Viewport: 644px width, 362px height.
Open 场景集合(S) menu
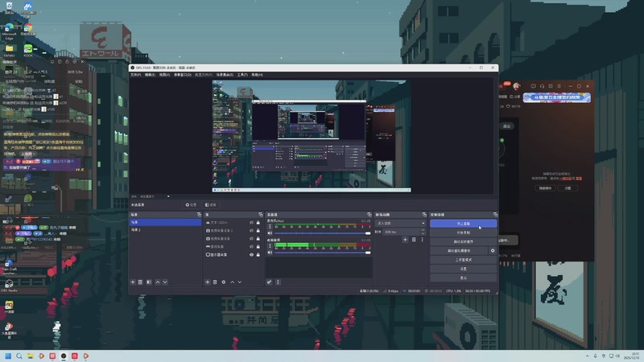coord(225,75)
